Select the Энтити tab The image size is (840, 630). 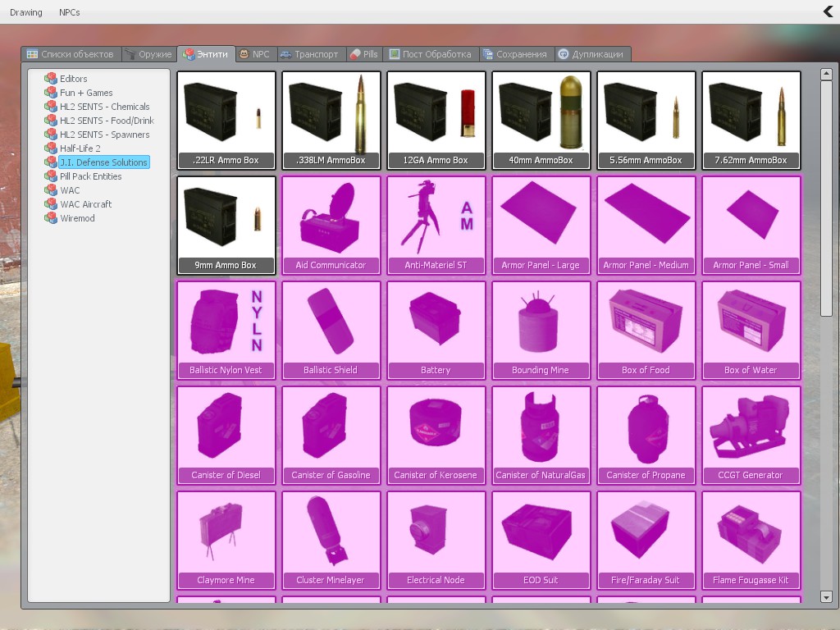(206, 53)
